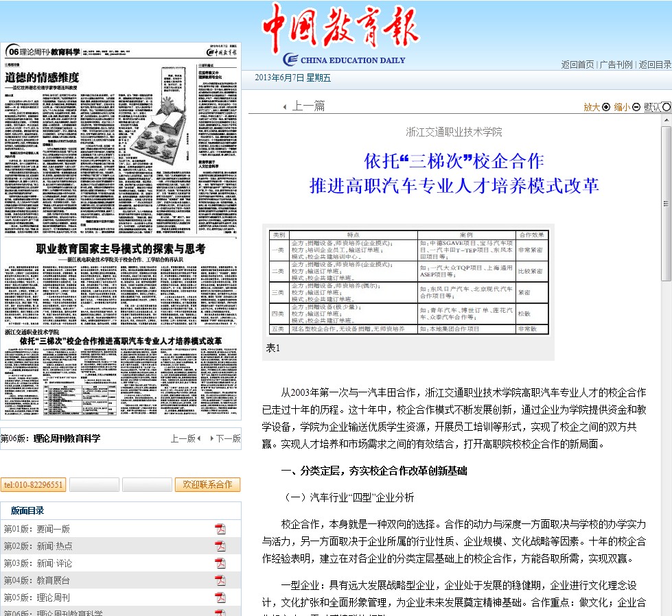This screenshot has height=616, width=672.
Task: Open 第02版：新闻·热点 in page list
Action: click(38, 546)
